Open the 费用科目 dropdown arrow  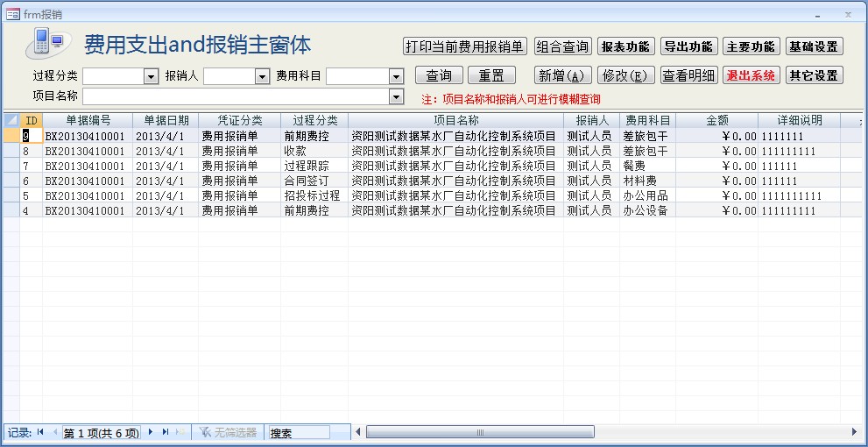397,77
